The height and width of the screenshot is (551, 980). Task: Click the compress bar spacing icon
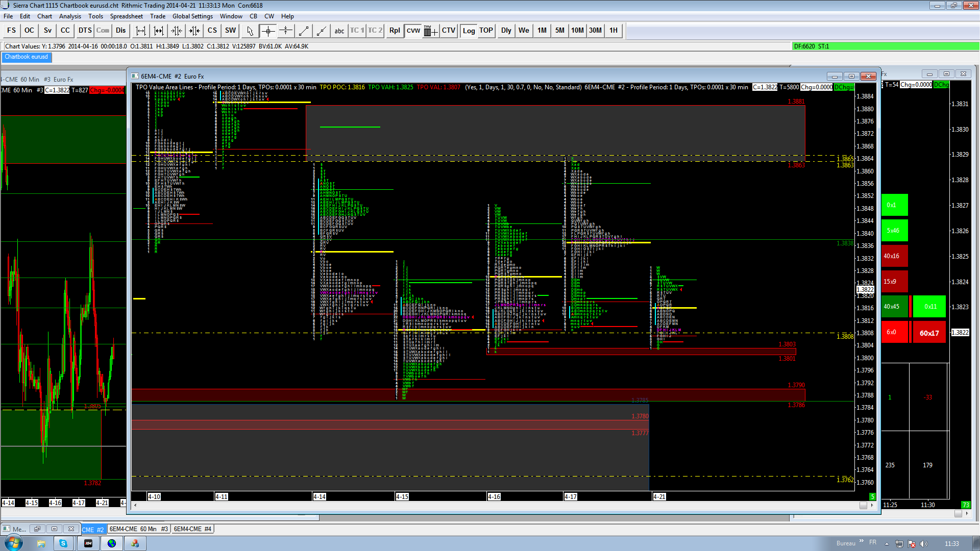(177, 31)
